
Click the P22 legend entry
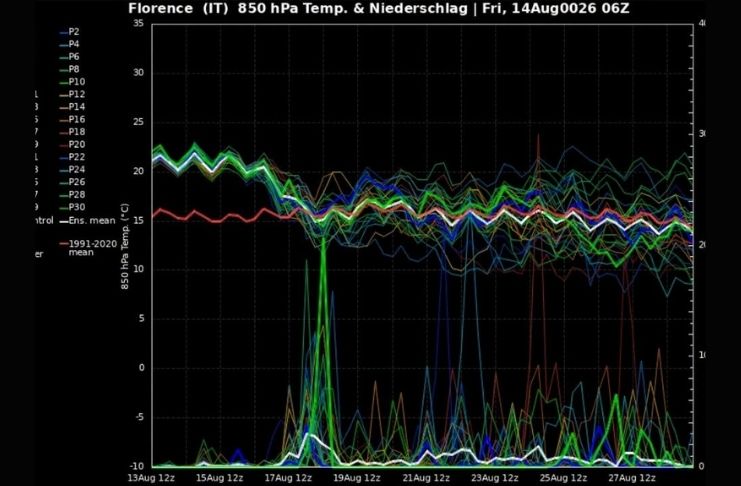click(x=72, y=157)
